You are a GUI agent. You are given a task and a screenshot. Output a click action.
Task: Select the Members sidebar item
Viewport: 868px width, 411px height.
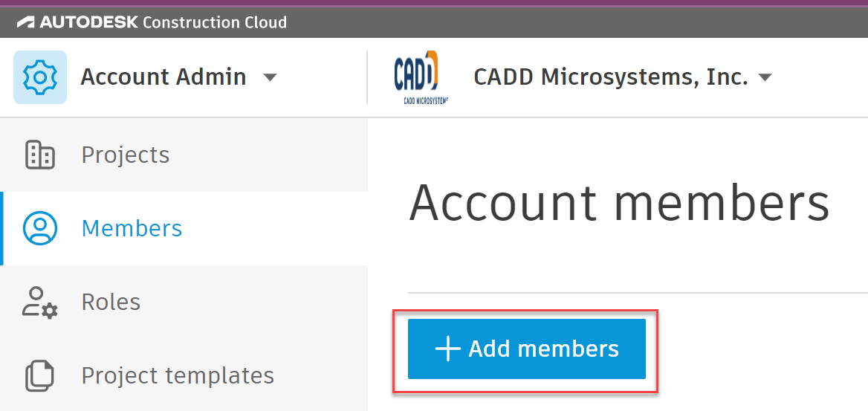[132, 228]
